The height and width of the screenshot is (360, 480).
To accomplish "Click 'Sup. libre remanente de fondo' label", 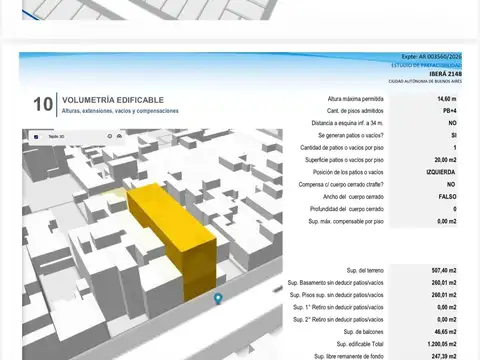I will click(x=349, y=356).
